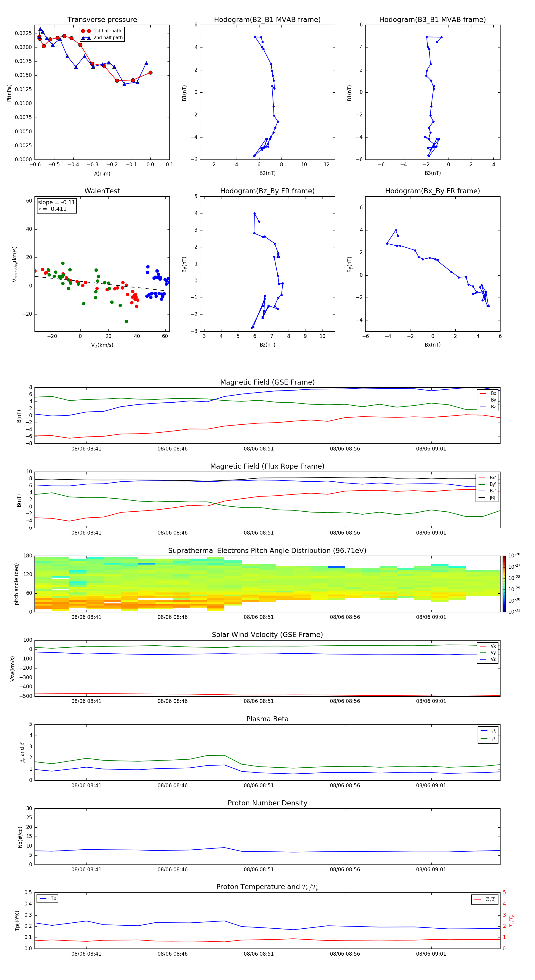Click the 'slope = -0.11' annotation
Screen dimensions: 535x980
click(56, 203)
